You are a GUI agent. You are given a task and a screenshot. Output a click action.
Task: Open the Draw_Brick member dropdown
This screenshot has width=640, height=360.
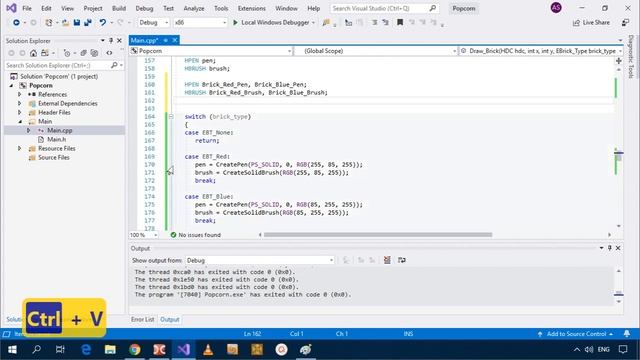click(x=540, y=51)
